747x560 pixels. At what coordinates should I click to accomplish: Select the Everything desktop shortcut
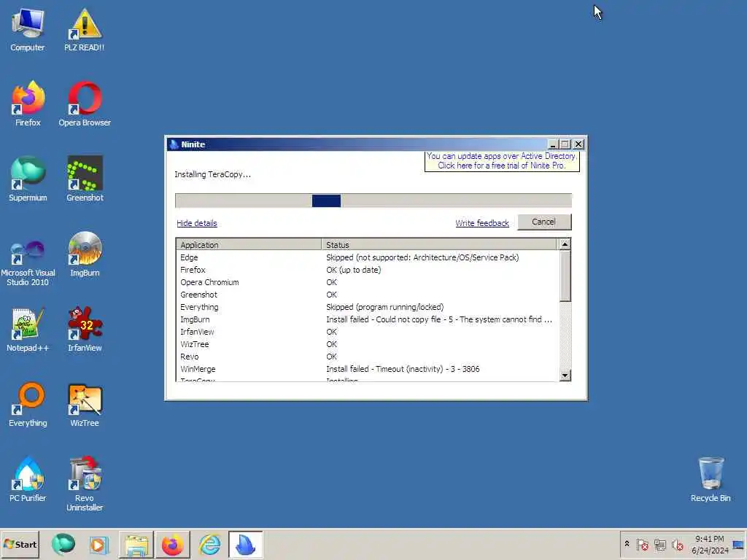pos(28,405)
